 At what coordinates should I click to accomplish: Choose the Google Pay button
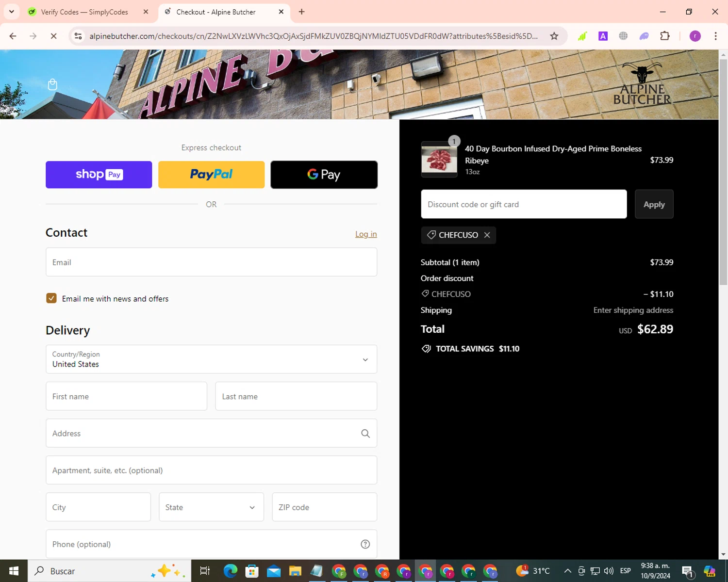pyautogui.click(x=324, y=175)
